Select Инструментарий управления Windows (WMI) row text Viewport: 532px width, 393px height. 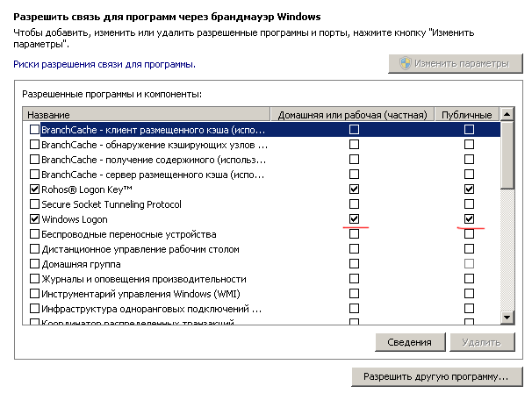(x=140, y=294)
